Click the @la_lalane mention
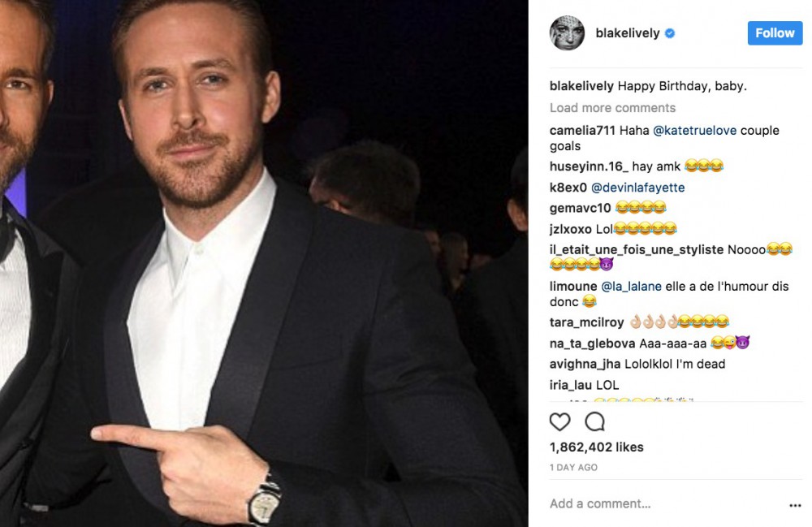Screen dimensions: 812x527 (x=633, y=287)
